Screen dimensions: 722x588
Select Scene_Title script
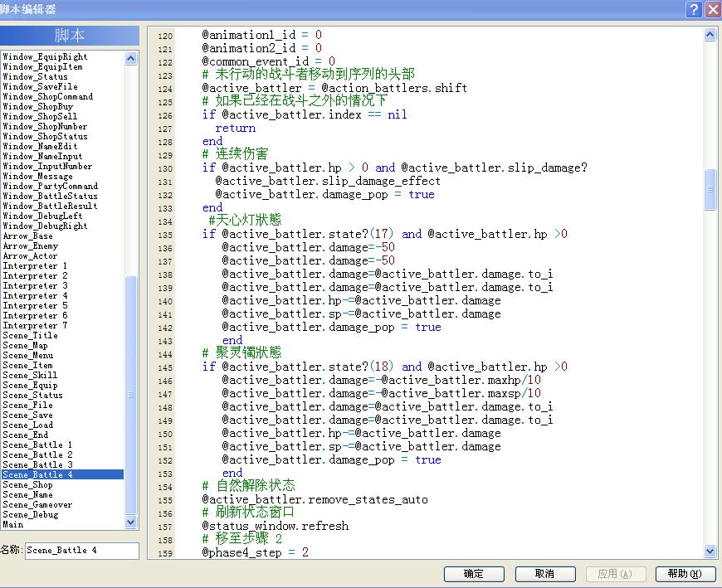pos(30,335)
